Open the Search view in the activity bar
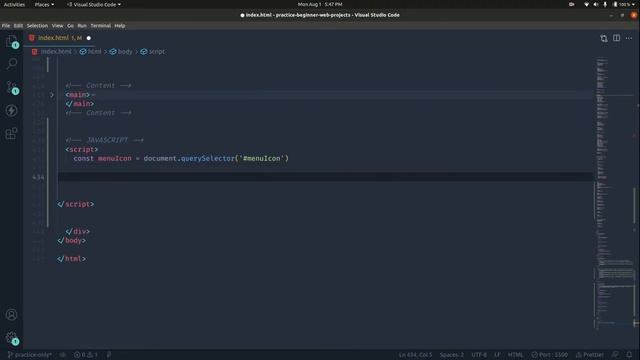Image resolution: width=640 pixels, height=360 pixels. tap(11, 64)
